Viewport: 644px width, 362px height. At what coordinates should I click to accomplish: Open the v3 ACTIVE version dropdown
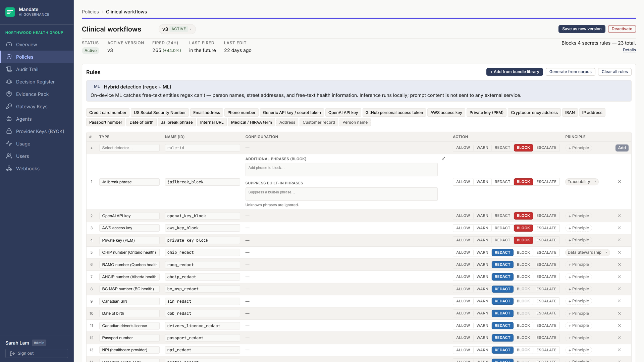coord(177,29)
